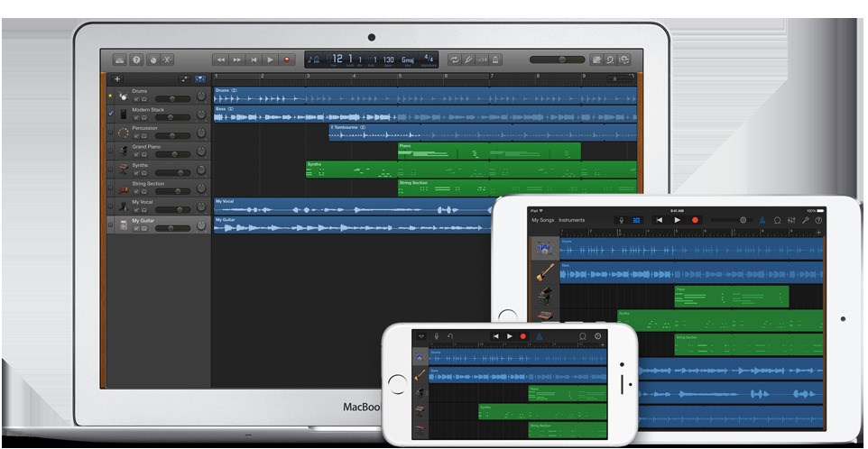Click bar 5 on the MacBook ruler

coord(400,77)
